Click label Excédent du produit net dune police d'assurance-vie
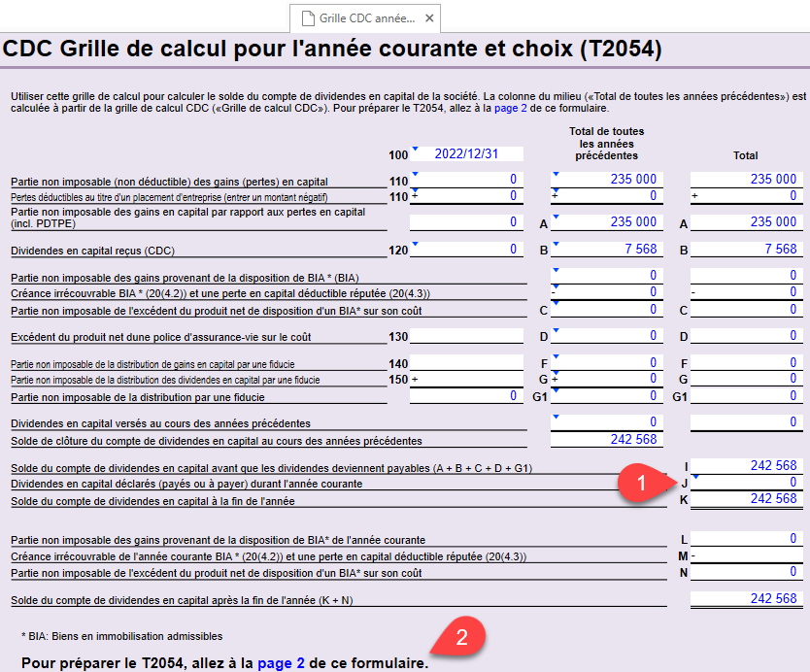This screenshot has width=810, height=672. tap(160, 337)
